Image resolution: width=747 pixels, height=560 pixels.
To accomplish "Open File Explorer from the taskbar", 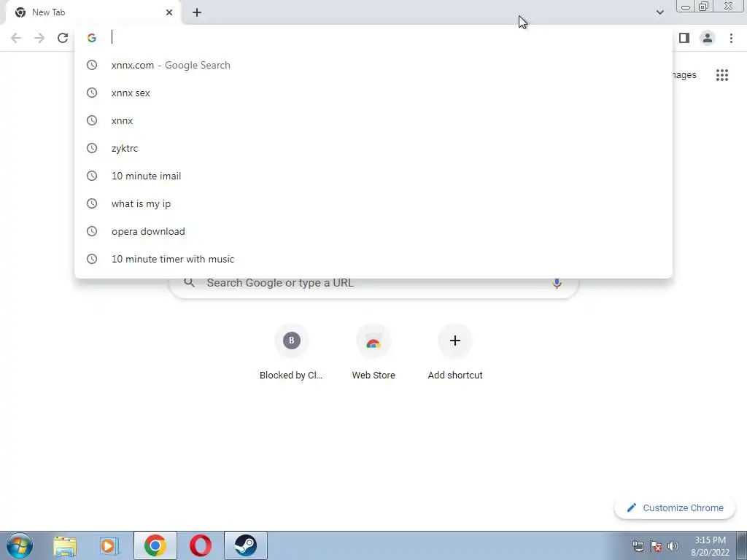I will 65,546.
